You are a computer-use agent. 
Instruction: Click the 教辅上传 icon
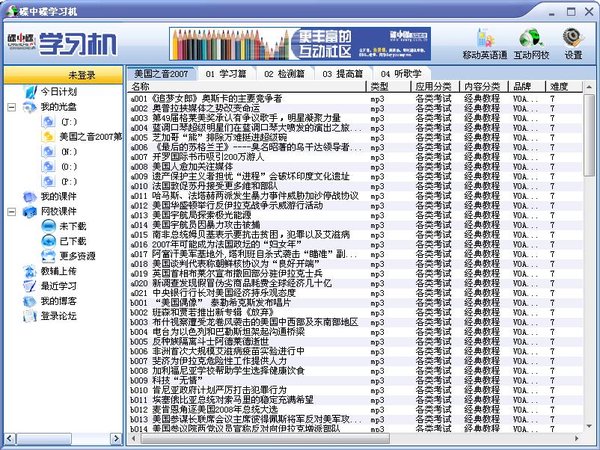(x=30, y=271)
